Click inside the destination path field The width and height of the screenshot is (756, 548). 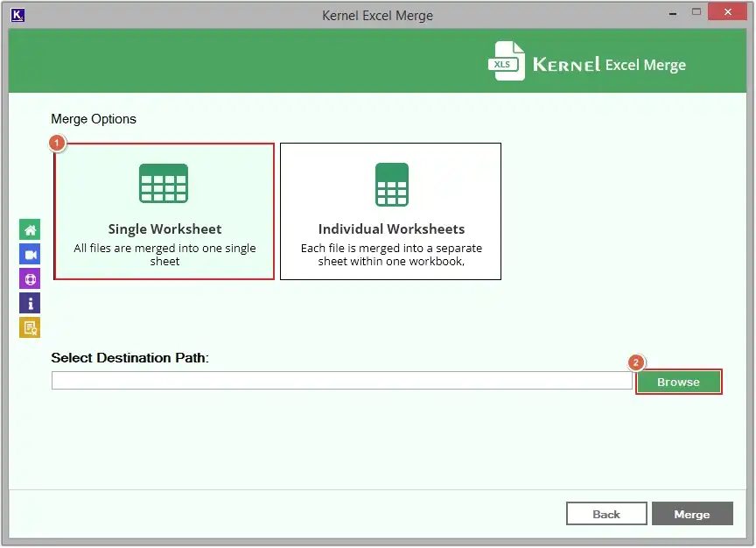(x=339, y=380)
